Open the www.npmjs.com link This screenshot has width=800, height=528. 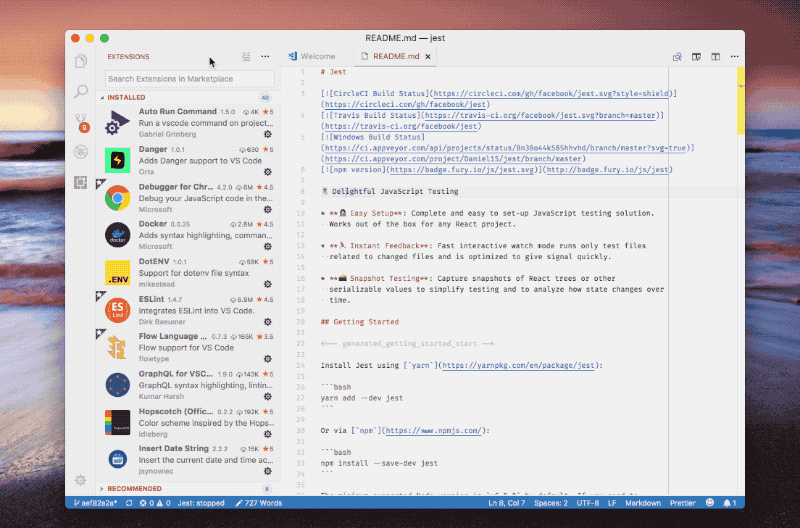pos(433,431)
